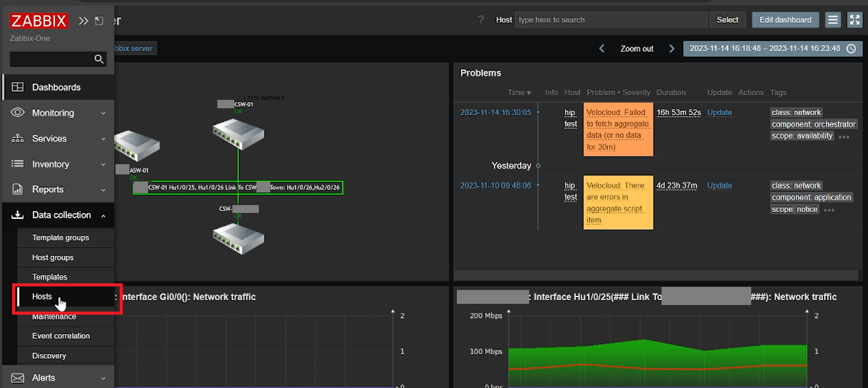Toggle the Time column sort order
This screenshot has width=868, height=388.
(519, 92)
